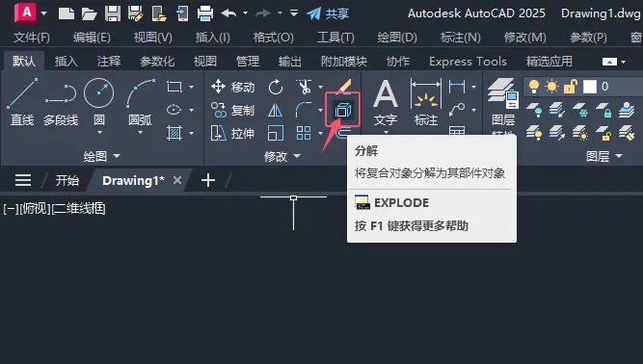This screenshot has width=643, height=364.
Task: Open the Arc tool dropdown arrow
Action: tap(140, 133)
